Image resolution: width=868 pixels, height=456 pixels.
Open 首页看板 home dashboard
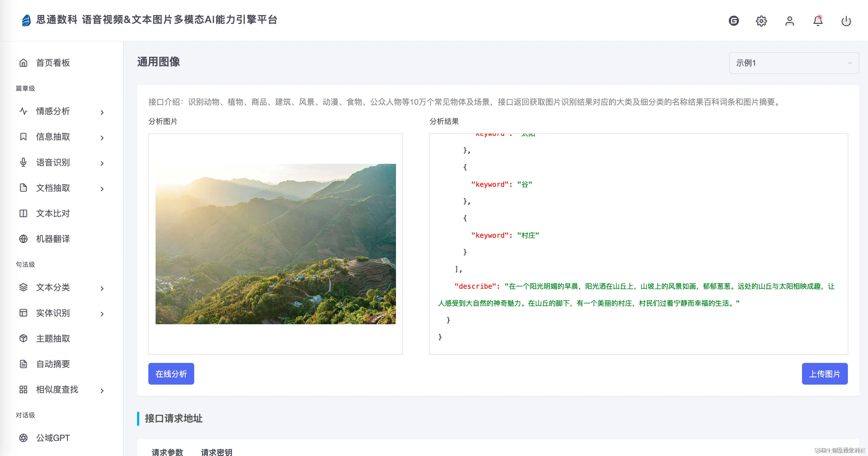[x=53, y=63]
